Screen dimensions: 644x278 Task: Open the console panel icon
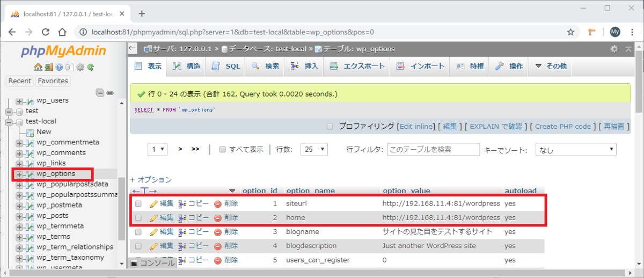pyautogui.click(x=134, y=264)
